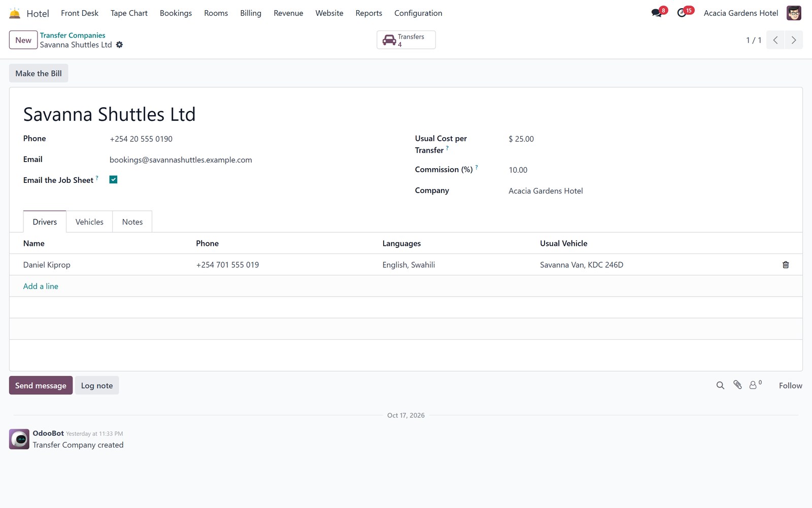This screenshot has height=508, width=812.
Task: Open the activities clock icon
Action: tap(683, 13)
